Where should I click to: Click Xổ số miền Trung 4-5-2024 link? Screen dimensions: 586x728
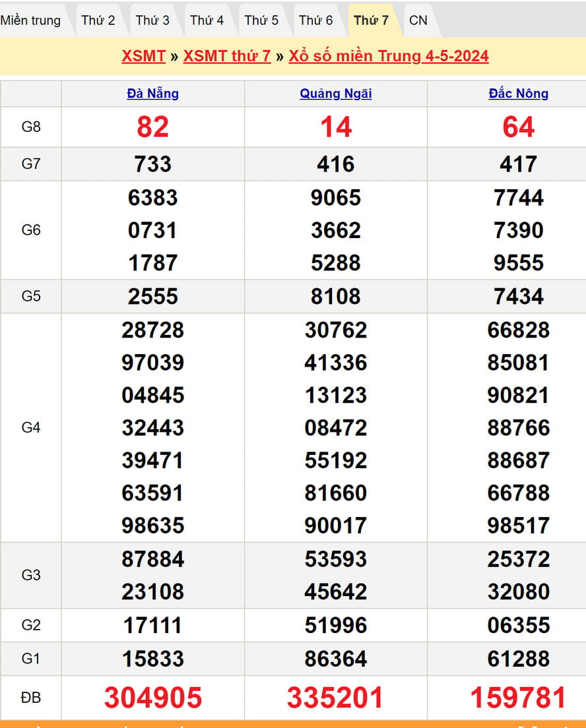(x=389, y=56)
